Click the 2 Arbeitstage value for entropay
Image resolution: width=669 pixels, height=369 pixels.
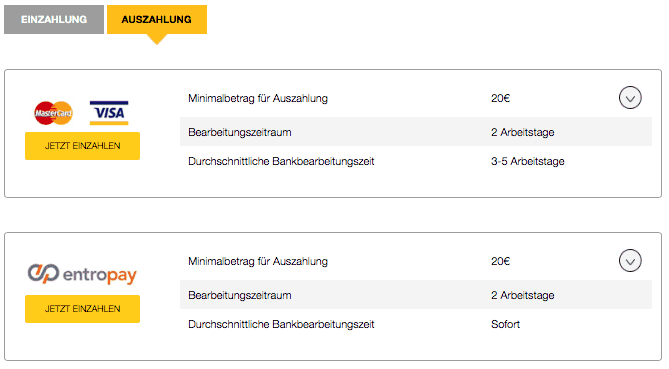[523, 295]
